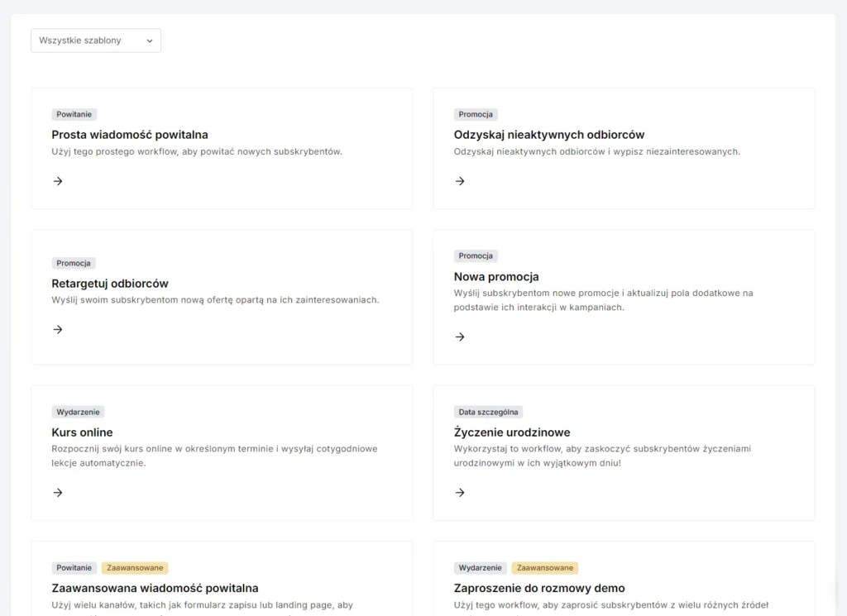Click the chevron in the Wszystkie szablony selector
Image resolution: width=847 pixels, height=616 pixels.
149,40
